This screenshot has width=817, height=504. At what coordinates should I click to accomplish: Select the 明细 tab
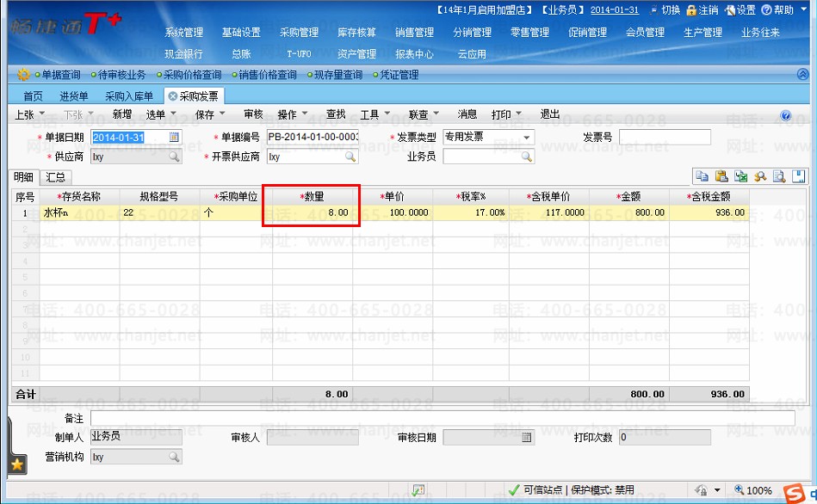tap(23, 177)
